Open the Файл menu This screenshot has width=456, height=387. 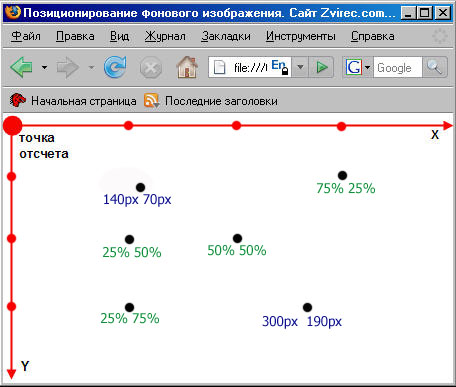(26, 36)
